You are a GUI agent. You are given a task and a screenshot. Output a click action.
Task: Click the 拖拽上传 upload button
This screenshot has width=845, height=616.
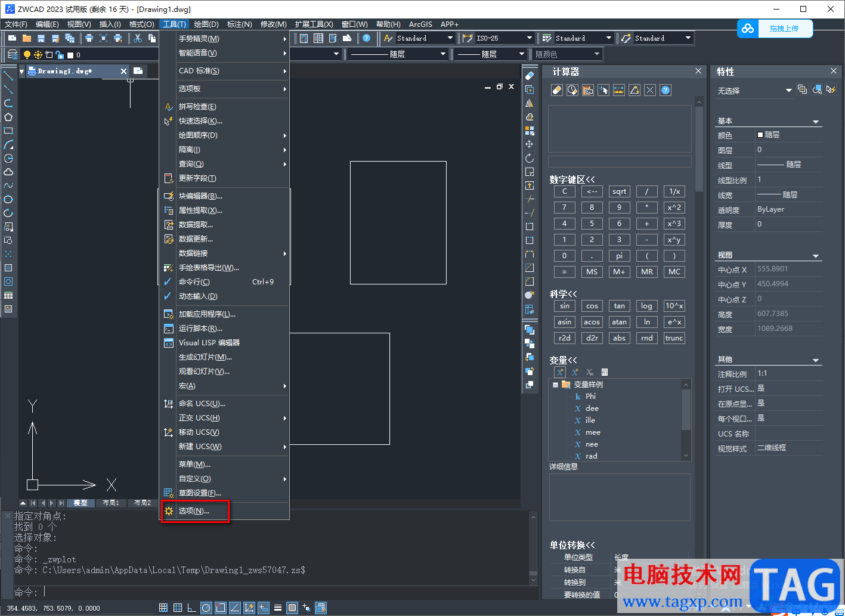[775, 29]
